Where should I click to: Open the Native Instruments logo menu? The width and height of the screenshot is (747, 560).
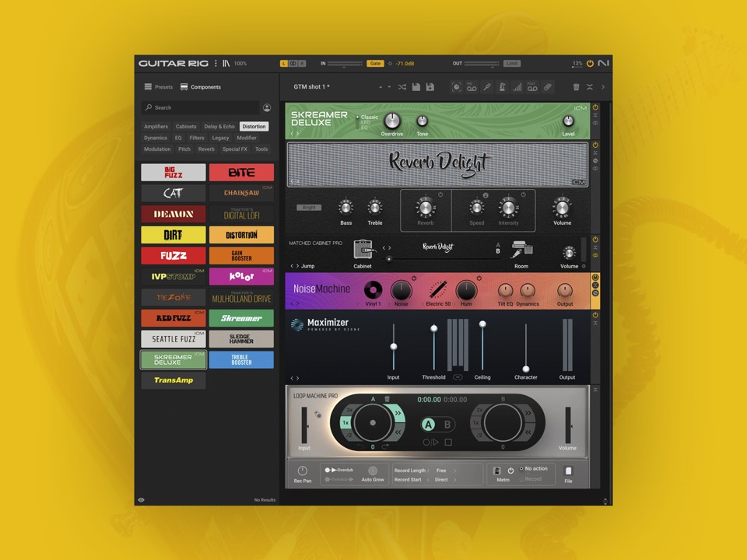pyautogui.click(x=603, y=63)
